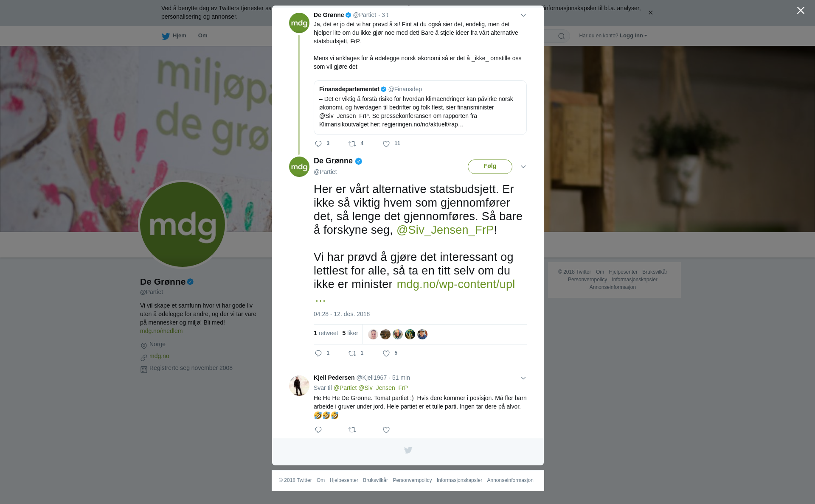The width and height of the screenshot is (815, 504).
Task: Open first liker's avatar thumbnail
Action: point(373,334)
